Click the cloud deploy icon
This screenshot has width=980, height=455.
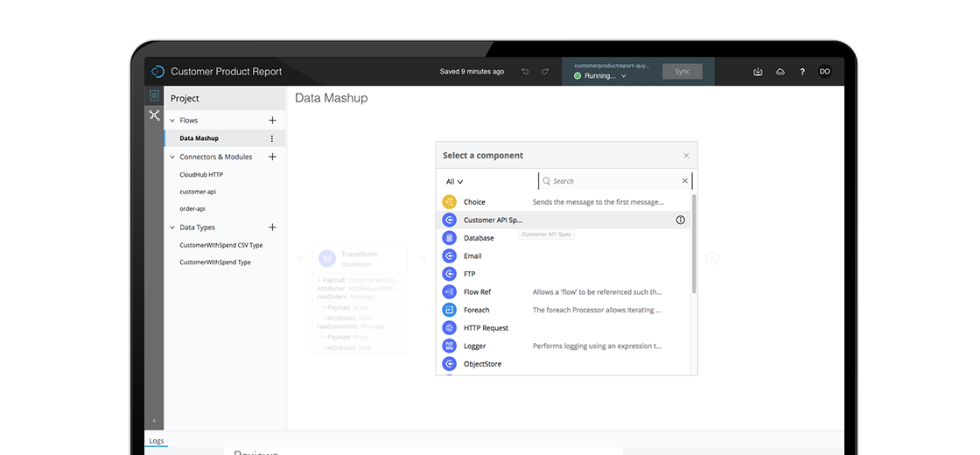coord(780,72)
